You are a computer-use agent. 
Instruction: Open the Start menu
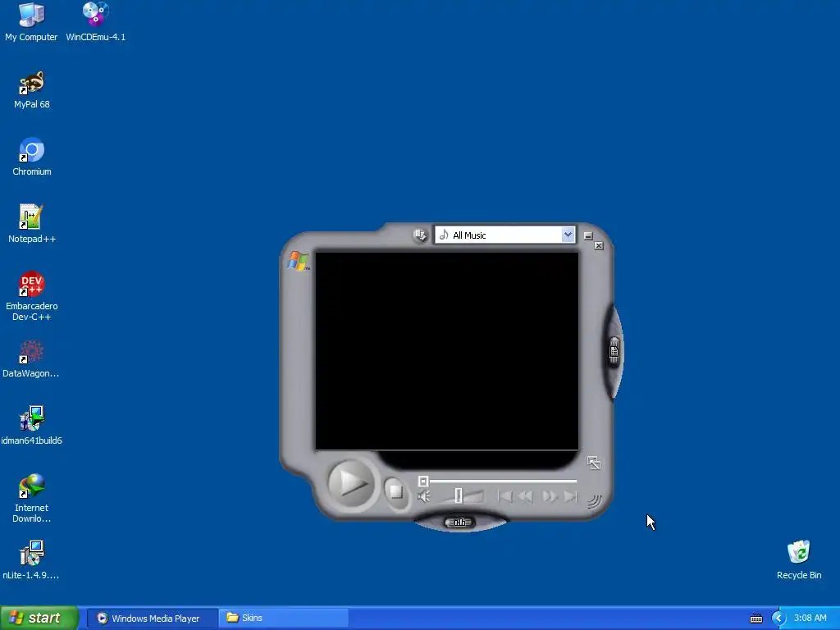pyautogui.click(x=39, y=618)
